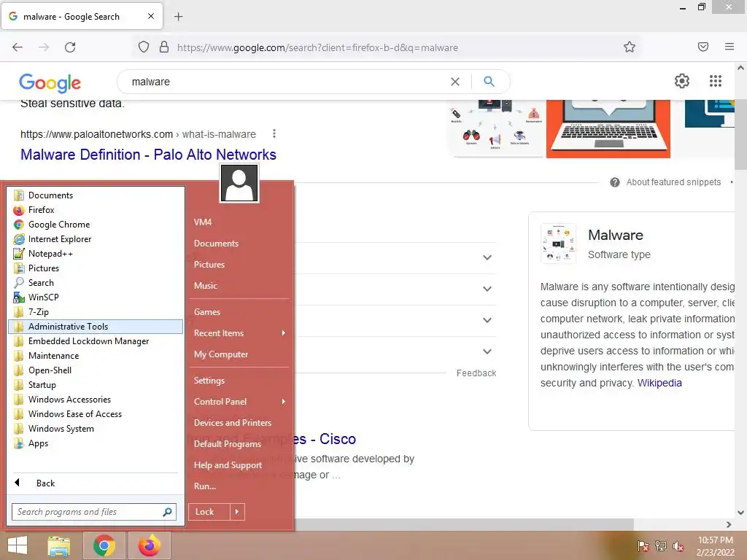Open options dots for Palo Alto result
The image size is (747, 560).
pos(274,134)
